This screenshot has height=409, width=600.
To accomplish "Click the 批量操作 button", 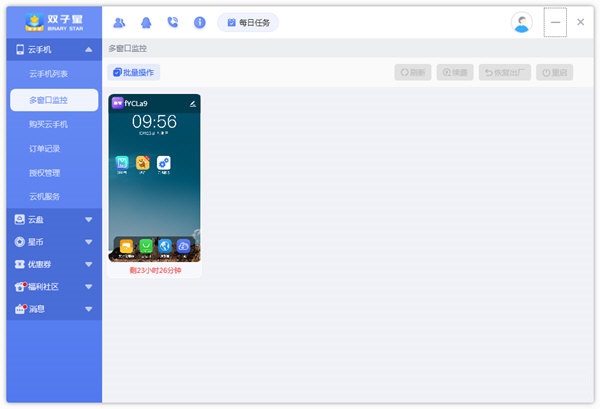I will tap(134, 72).
